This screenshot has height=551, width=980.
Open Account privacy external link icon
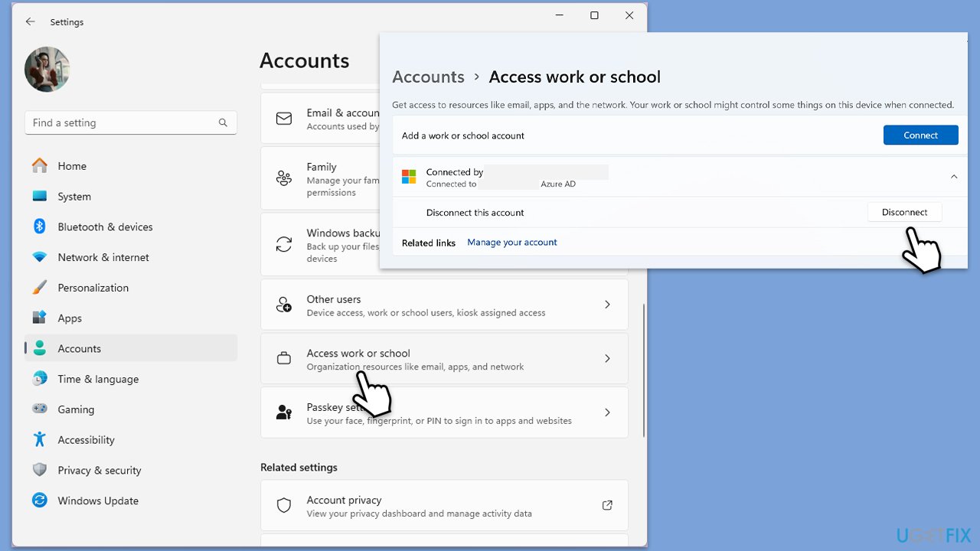coord(607,505)
